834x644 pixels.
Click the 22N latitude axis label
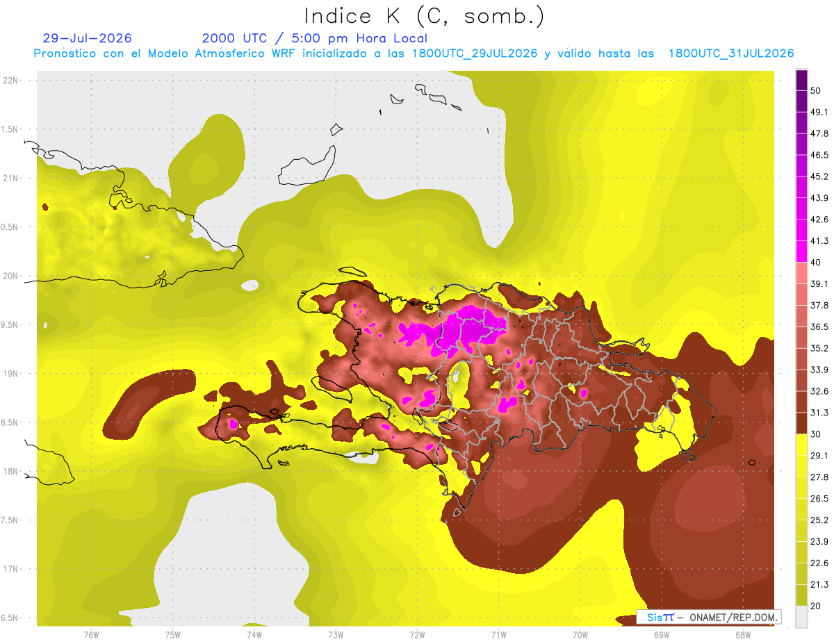coord(10,81)
